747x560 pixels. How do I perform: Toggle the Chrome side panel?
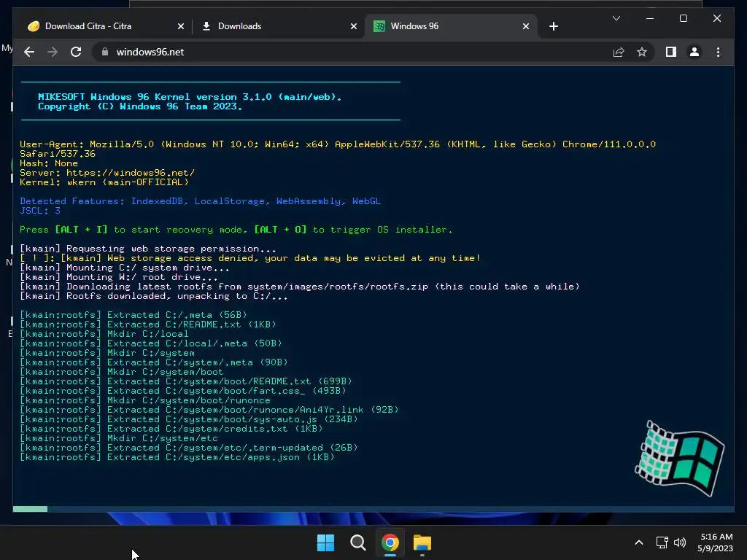click(671, 52)
